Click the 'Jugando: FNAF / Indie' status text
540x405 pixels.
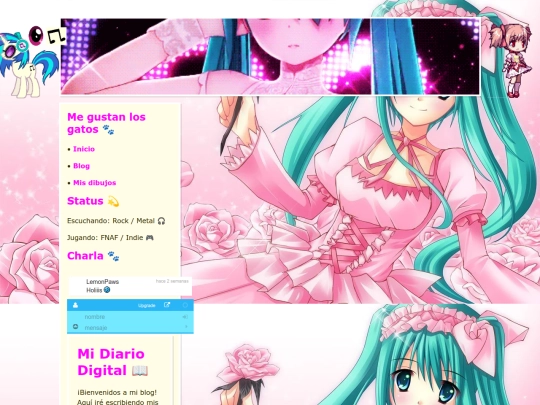point(110,238)
